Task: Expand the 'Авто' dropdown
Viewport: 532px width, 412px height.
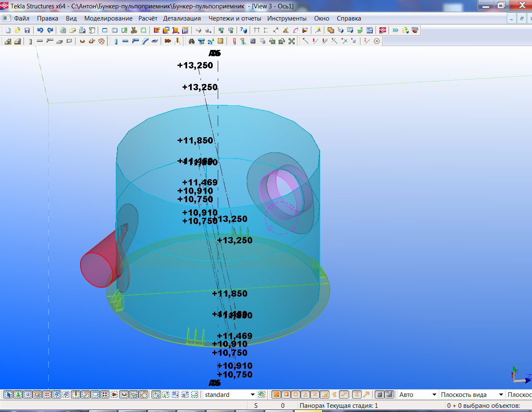Action: click(434, 394)
